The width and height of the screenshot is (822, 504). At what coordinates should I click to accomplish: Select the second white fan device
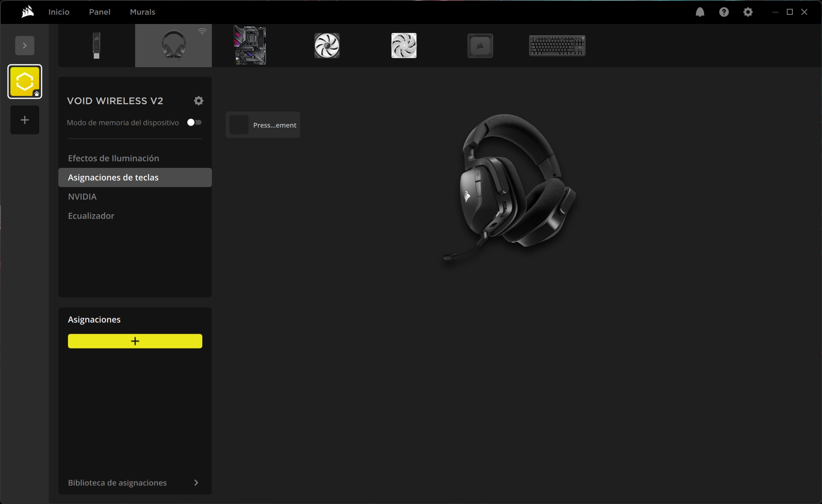click(x=404, y=46)
